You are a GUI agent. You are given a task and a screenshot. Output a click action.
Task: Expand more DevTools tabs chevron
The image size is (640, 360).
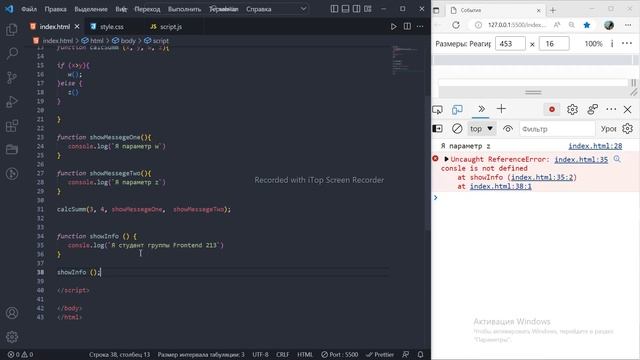point(481,109)
